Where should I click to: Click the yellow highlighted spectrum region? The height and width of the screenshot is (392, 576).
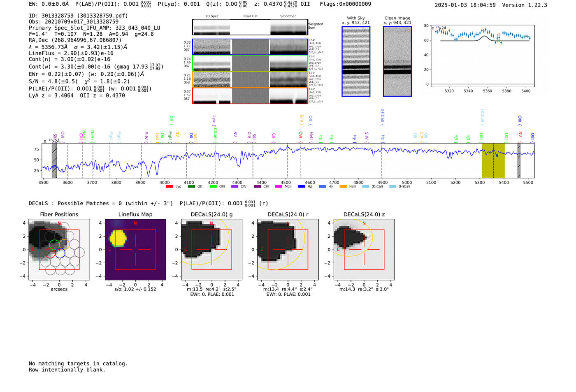493,160
